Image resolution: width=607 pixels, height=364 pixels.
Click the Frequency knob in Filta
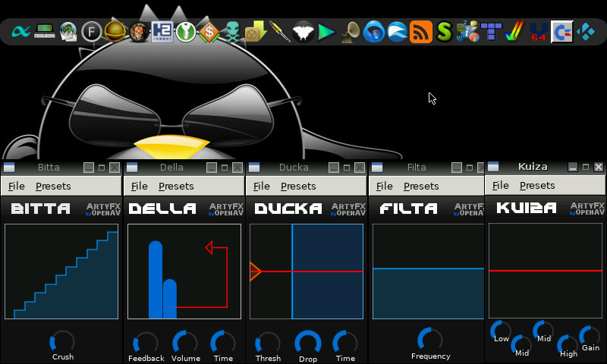click(429, 340)
